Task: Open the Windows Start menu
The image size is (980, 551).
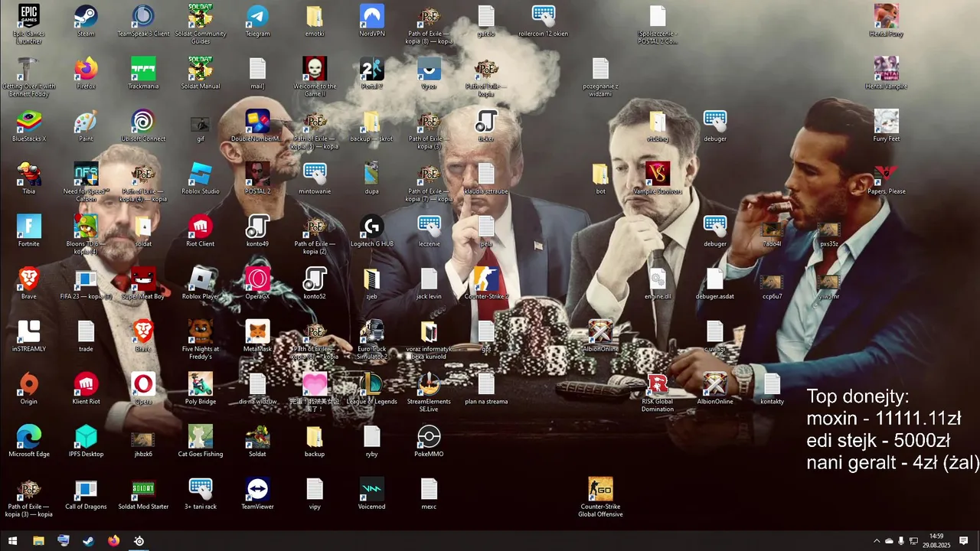Action: pos(13,541)
